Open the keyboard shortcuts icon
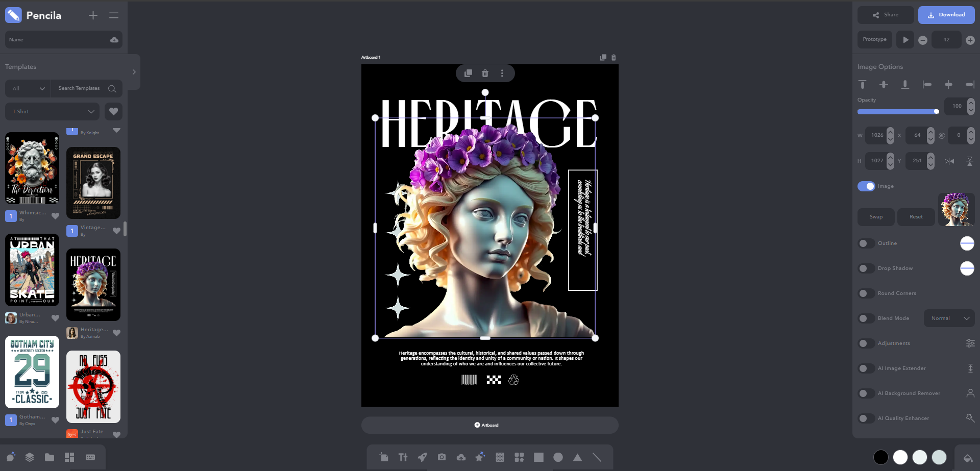 click(x=90, y=457)
